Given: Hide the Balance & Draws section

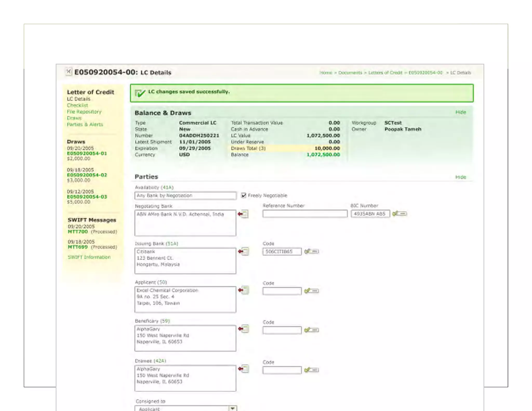Looking at the screenshot, I should tap(461, 112).
